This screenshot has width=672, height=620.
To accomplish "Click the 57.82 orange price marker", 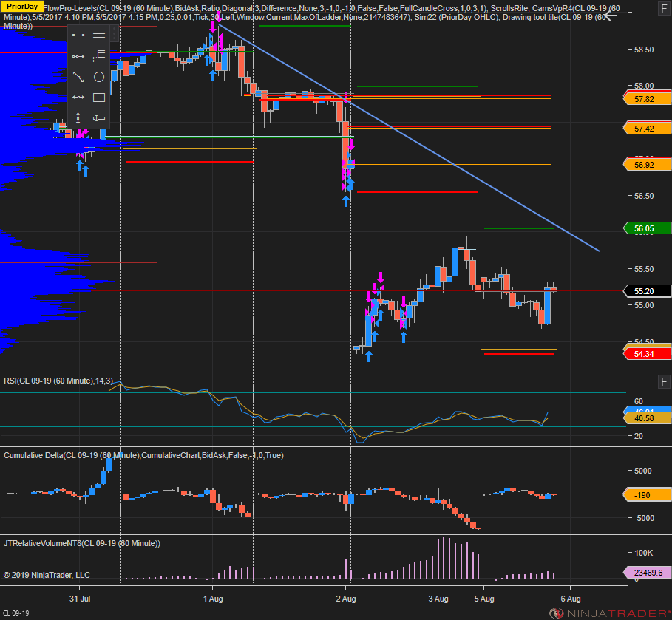I will (647, 99).
